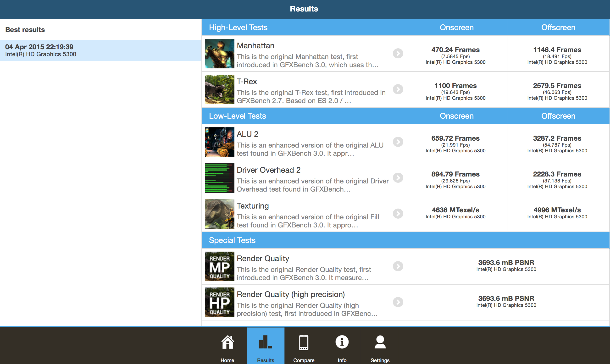This screenshot has width=610, height=364.
Task: Click the T-Rex Onscreen 1100 Frames result
Action: 455,86
